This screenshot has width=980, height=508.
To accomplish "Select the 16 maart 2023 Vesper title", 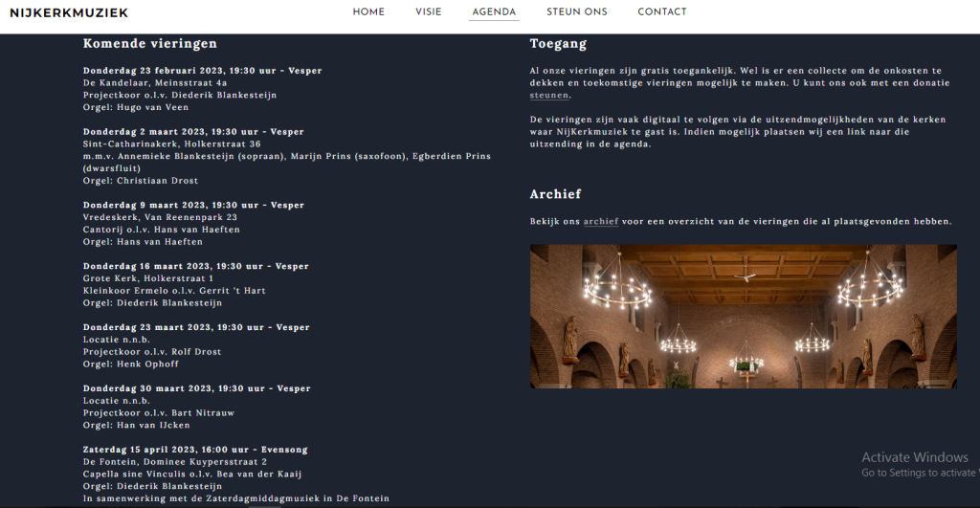I will pyautogui.click(x=196, y=267).
